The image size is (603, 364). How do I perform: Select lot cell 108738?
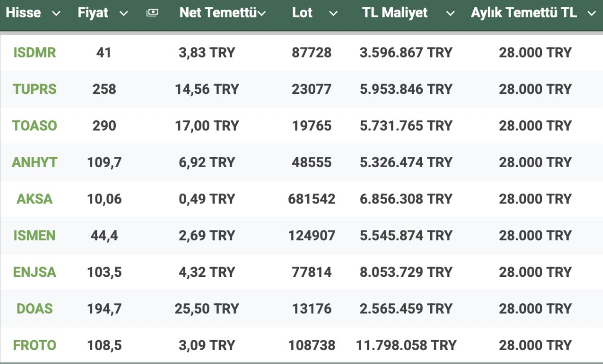point(312,345)
